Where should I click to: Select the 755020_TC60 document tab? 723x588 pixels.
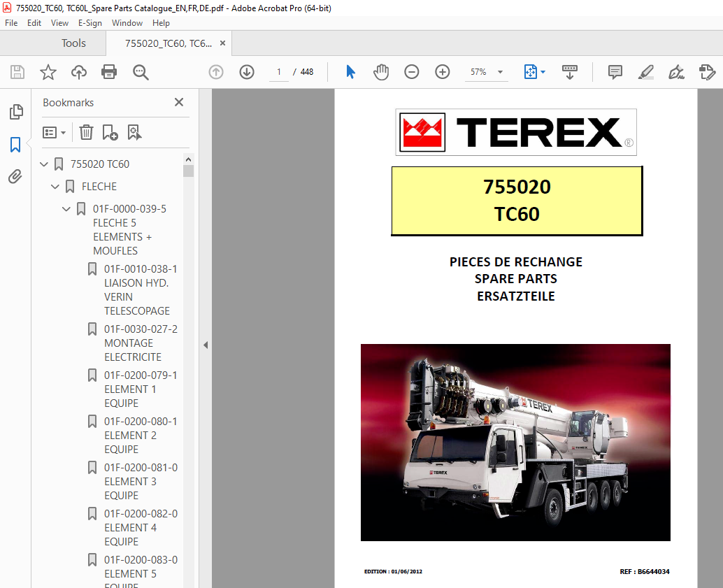(169, 43)
